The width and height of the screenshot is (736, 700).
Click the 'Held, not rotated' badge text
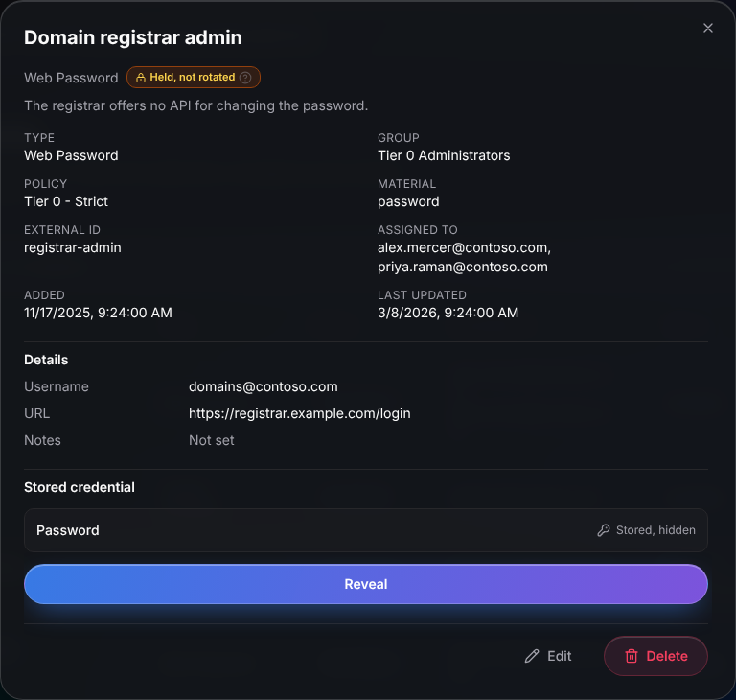pos(192,77)
